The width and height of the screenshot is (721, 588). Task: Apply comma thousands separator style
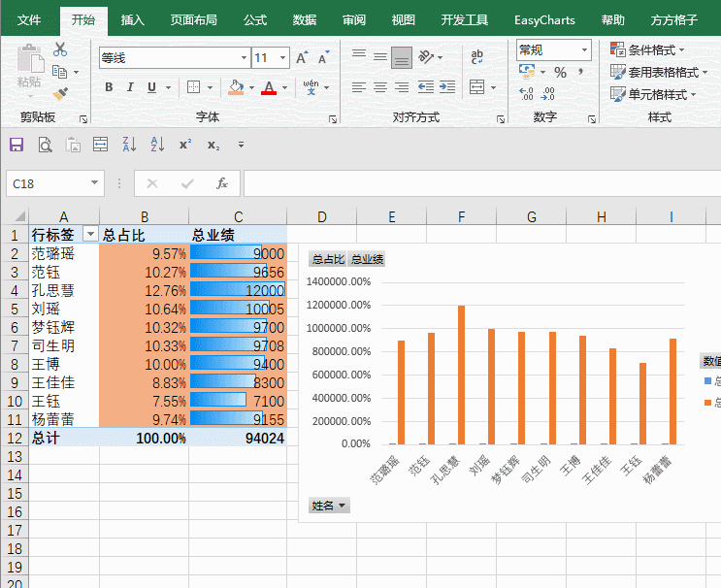(x=581, y=71)
